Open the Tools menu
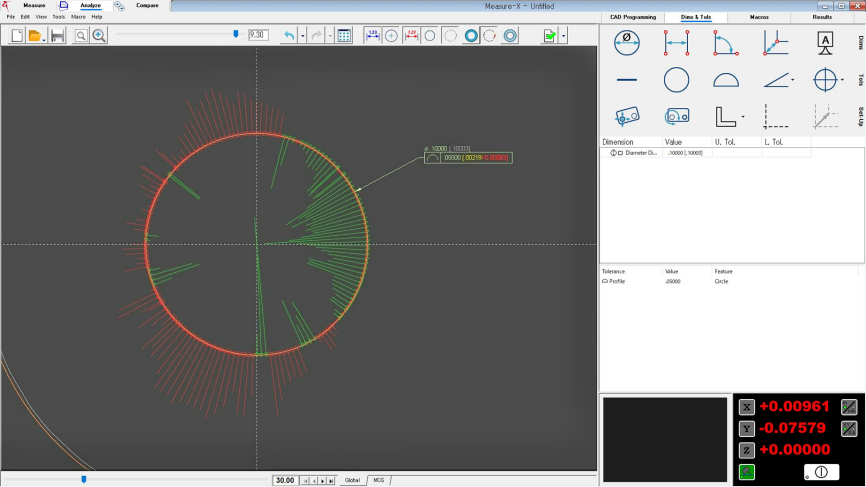Screen dimensions: 866x487 [59, 17]
